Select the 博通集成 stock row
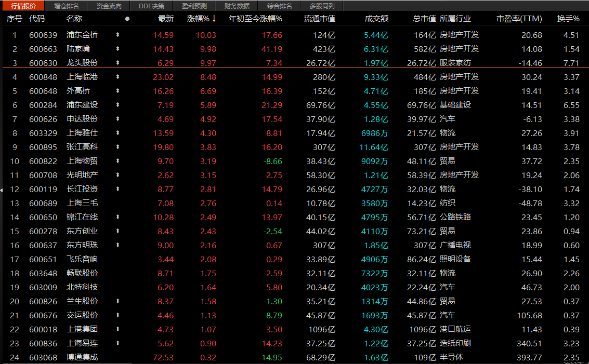 tap(82, 358)
